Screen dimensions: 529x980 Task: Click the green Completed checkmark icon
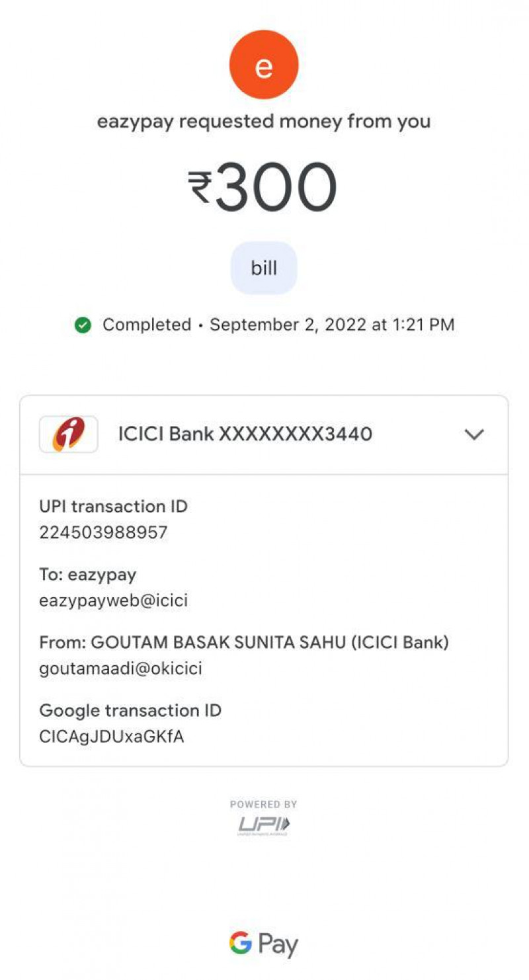(x=83, y=325)
